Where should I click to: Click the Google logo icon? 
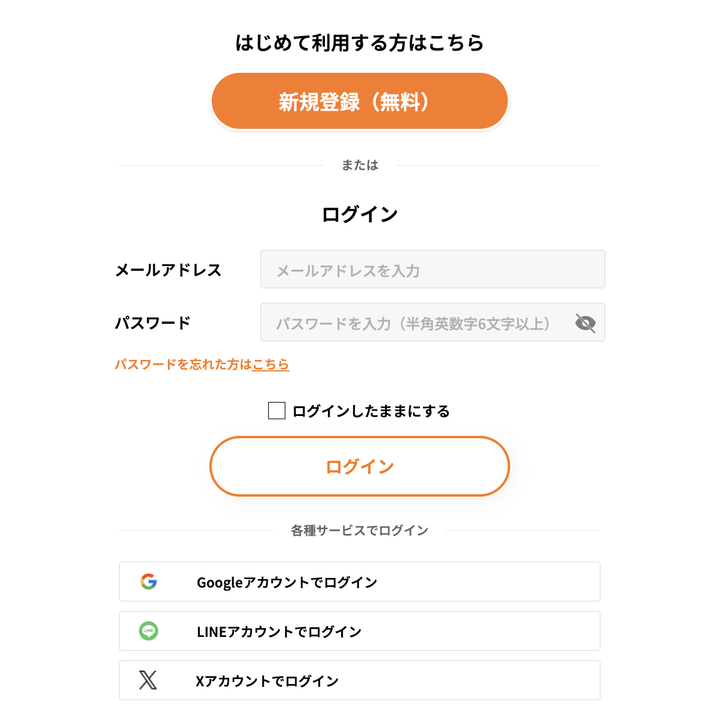pos(149,582)
